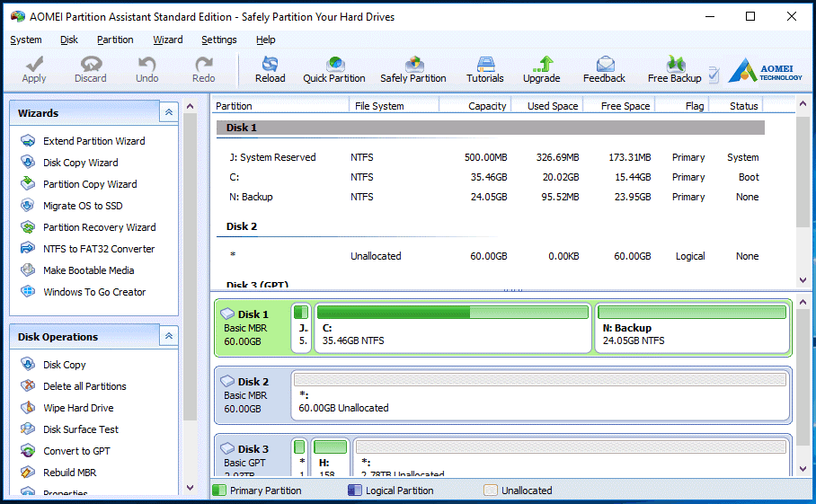Image resolution: width=816 pixels, height=504 pixels.
Task: Click the Redo arrow icon
Action: coord(203,64)
